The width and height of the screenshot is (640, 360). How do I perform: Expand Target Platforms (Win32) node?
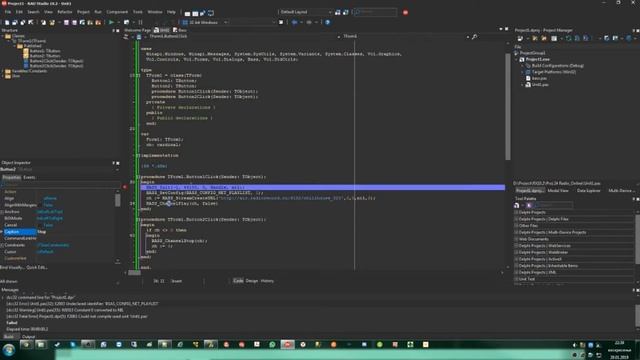[x=523, y=72]
